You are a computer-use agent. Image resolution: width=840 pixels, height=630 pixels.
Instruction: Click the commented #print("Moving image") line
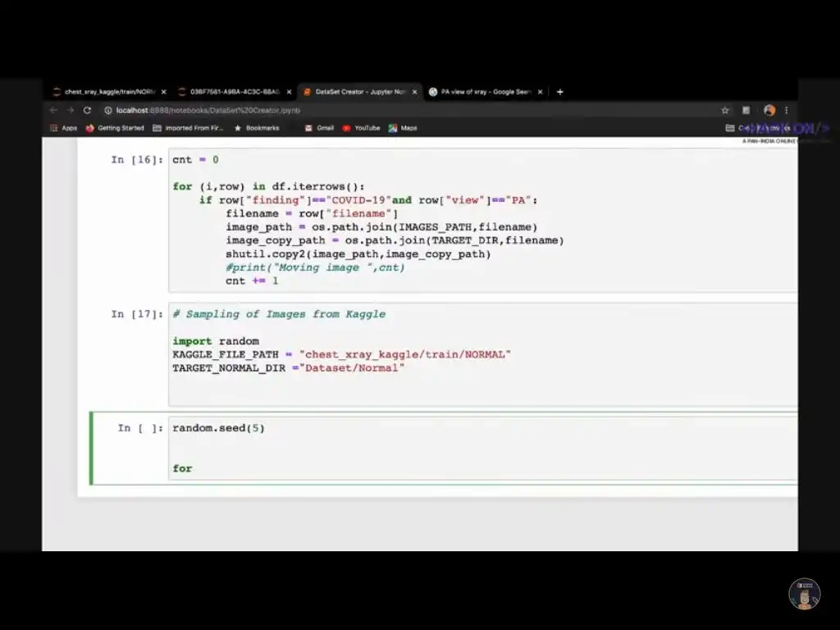(315, 267)
